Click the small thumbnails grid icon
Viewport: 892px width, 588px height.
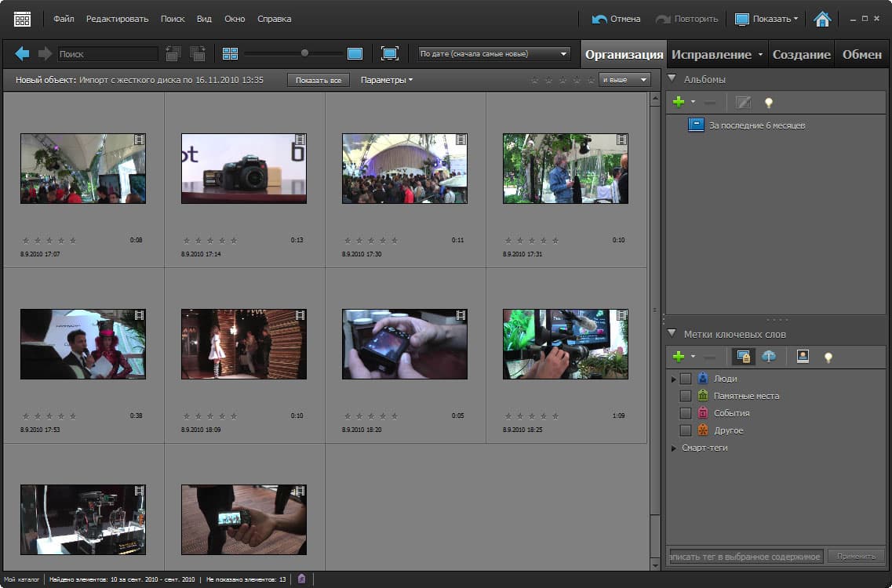[230, 53]
